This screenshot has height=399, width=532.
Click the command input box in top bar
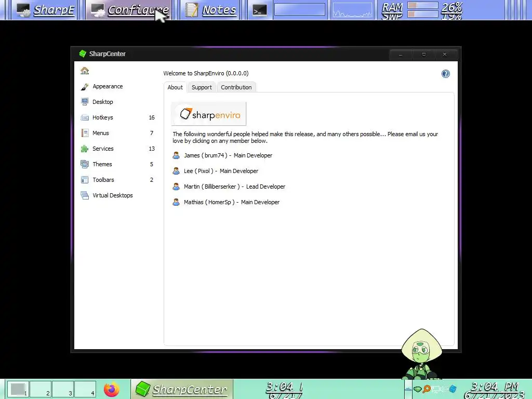point(300,9)
